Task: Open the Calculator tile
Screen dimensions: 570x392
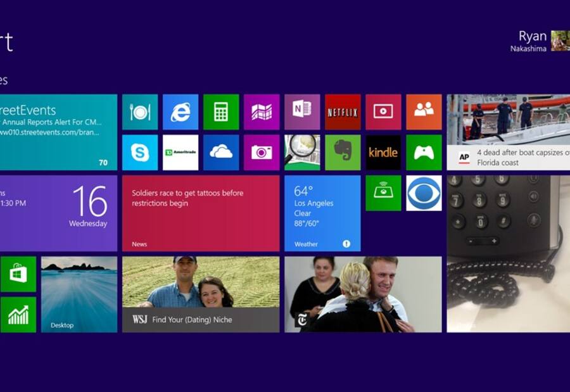Action: click(221, 112)
